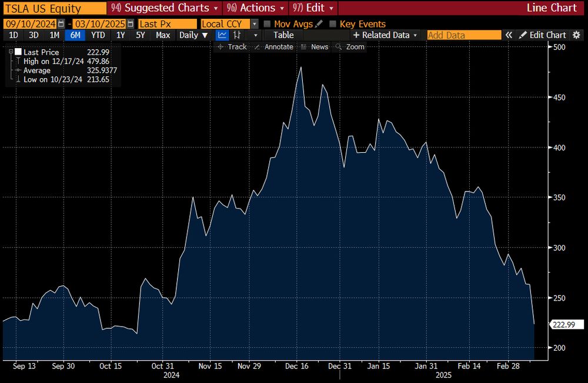Viewport: 588px width, 383px height.
Task: Open the end date calendar picker icon
Action: pos(130,24)
